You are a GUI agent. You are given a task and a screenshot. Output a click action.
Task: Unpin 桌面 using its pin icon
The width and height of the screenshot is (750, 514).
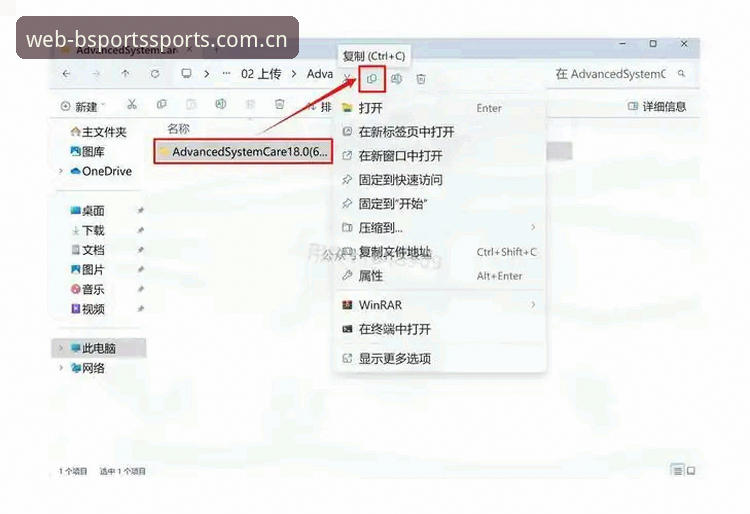pyautogui.click(x=141, y=210)
